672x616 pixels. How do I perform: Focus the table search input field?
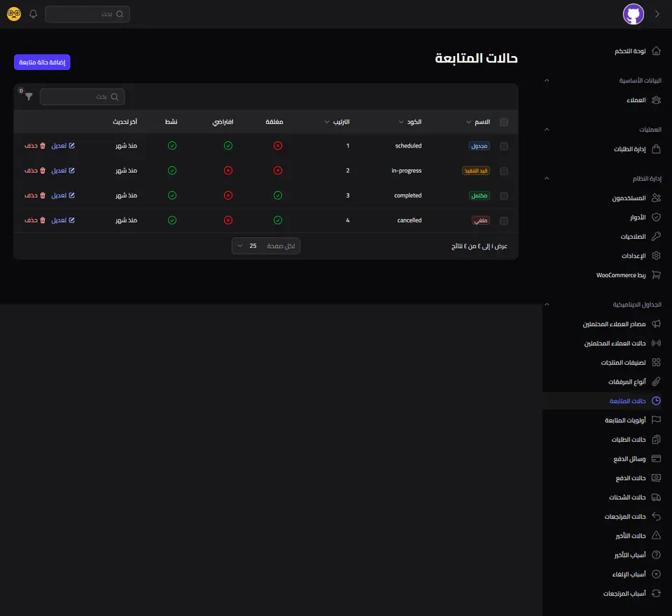pos(82,97)
